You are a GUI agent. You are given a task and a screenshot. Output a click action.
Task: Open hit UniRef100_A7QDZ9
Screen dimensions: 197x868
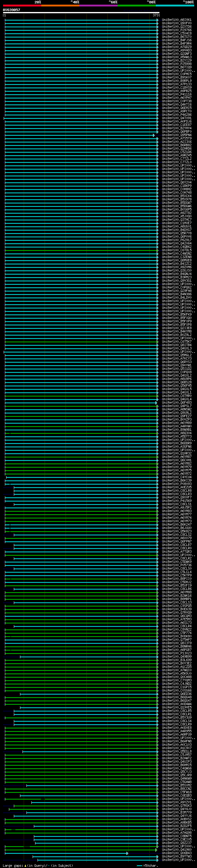coord(176,47)
